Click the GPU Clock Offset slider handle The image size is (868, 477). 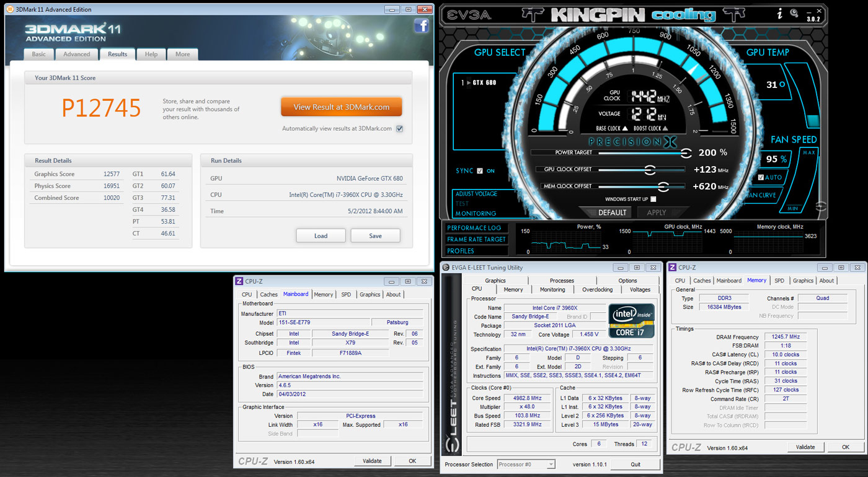650,170
